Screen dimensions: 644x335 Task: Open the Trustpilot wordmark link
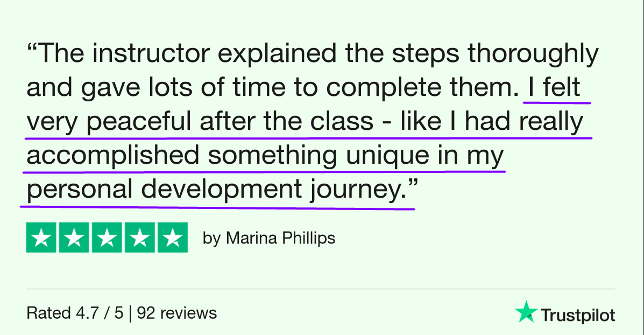pyautogui.click(x=577, y=315)
